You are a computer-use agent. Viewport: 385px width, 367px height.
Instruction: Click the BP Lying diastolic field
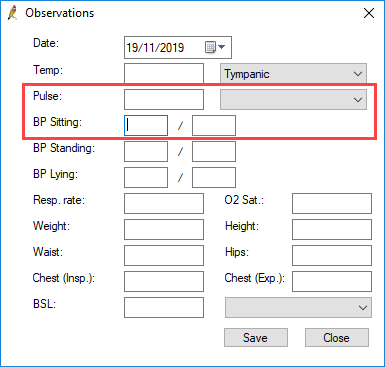pos(214,177)
